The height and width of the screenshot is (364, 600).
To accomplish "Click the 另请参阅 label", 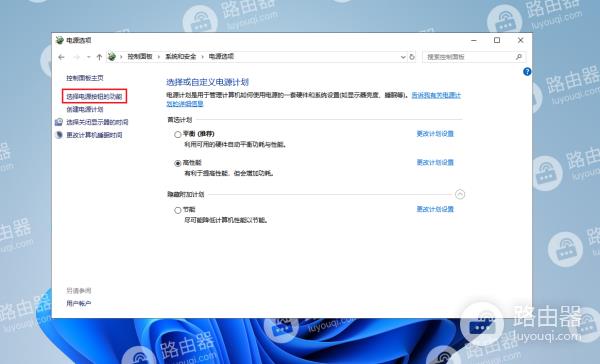I will tap(78, 291).
